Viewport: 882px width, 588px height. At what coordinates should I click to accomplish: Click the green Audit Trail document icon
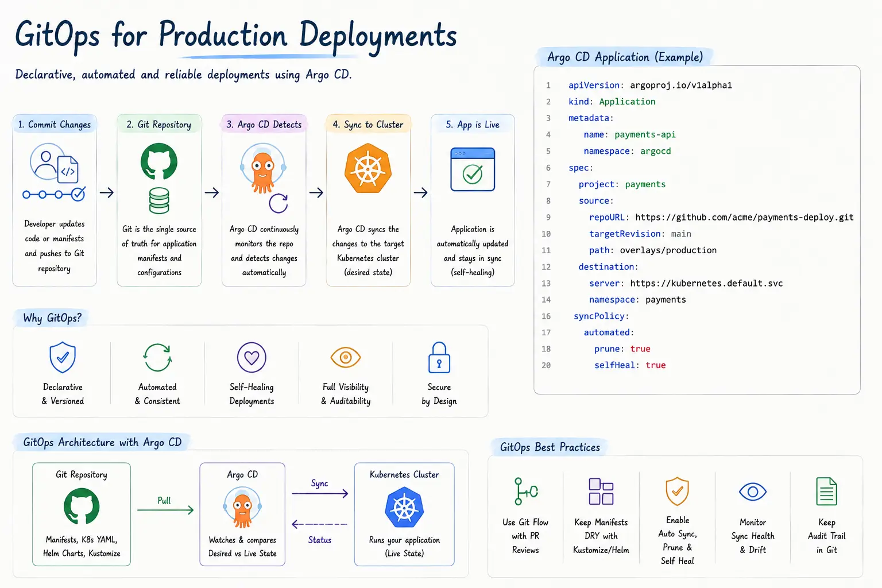827,492
